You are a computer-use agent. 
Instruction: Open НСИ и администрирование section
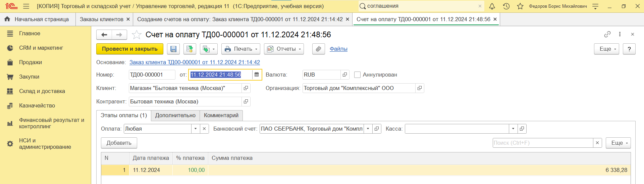pyautogui.click(x=45, y=144)
